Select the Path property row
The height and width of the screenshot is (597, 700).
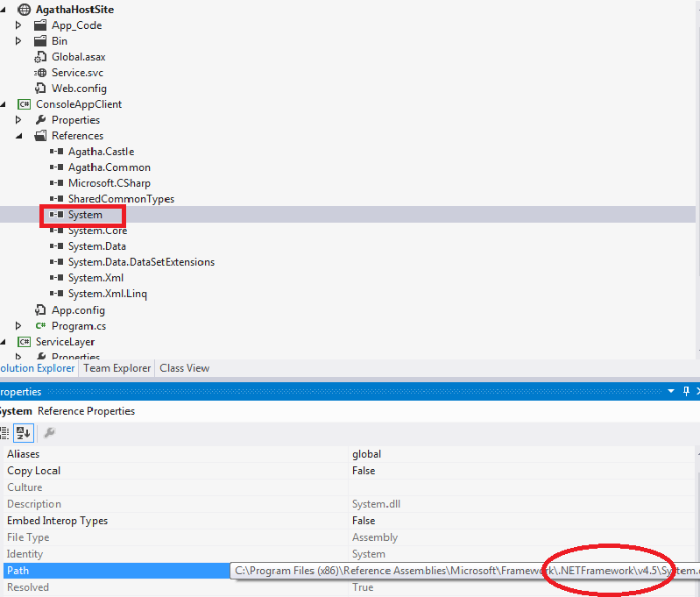(117, 571)
